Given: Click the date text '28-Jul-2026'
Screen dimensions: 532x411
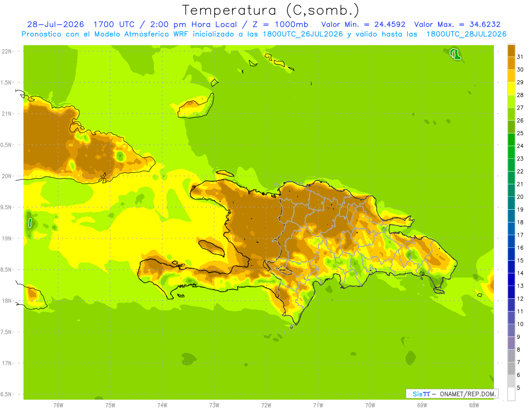Looking at the screenshot, I should click(x=55, y=24).
